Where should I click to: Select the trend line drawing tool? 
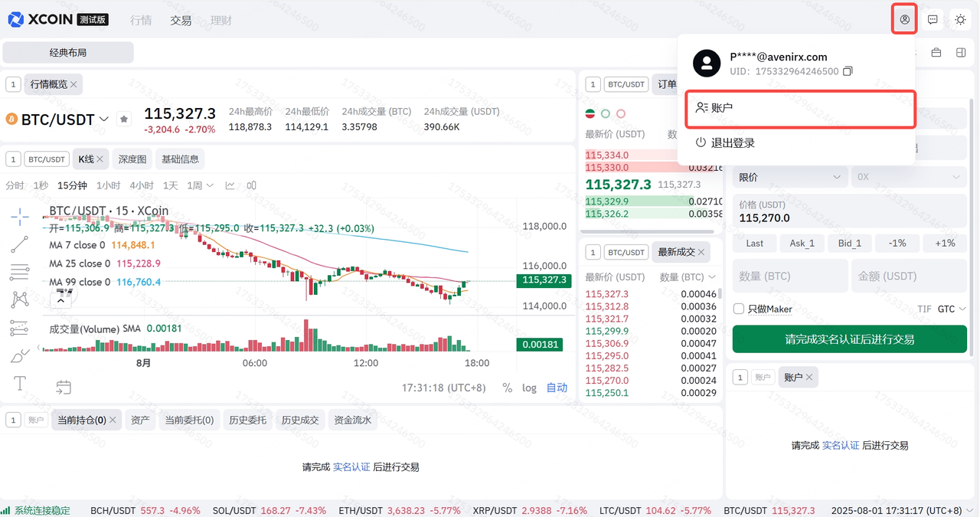pos(20,244)
